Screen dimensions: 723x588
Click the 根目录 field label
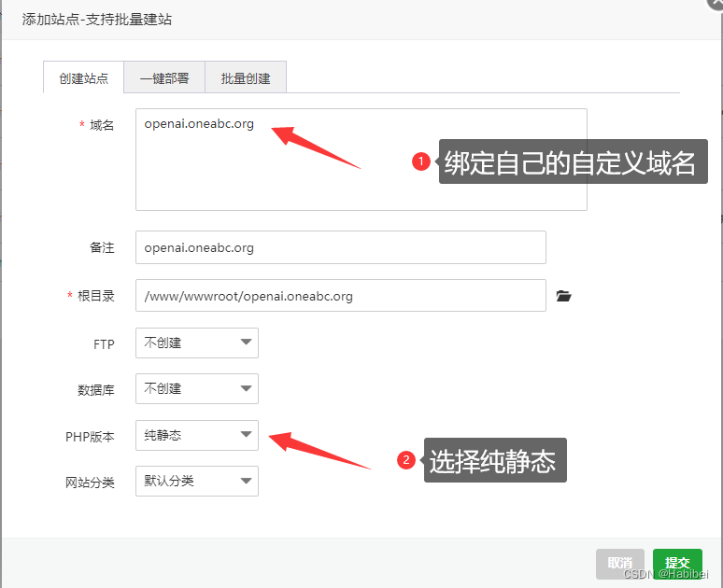pyautogui.click(x=95, y=296)
